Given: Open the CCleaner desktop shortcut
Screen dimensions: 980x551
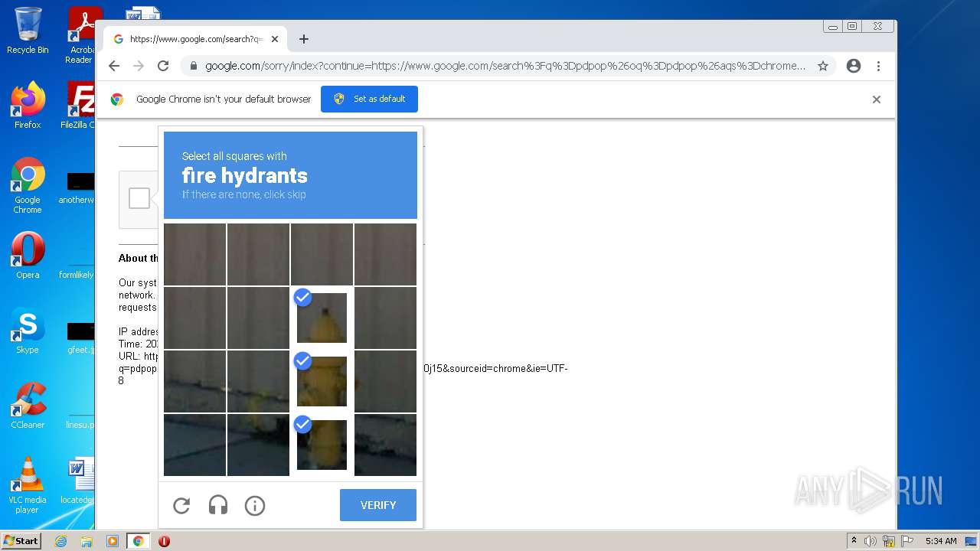Looking at the screenshot, I should pyautogui.click(x=28, y=406).
